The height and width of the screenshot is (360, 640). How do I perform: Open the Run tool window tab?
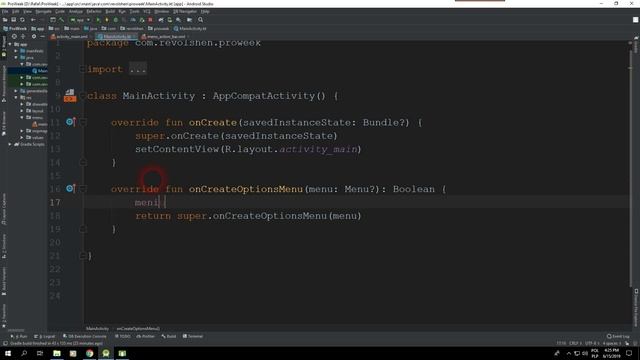(x=19, y=336)
